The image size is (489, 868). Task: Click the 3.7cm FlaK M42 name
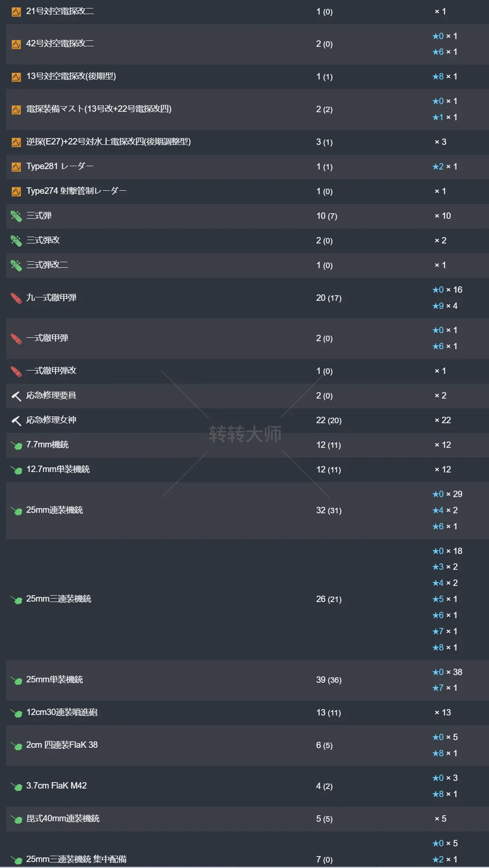(x=57, y=786)
